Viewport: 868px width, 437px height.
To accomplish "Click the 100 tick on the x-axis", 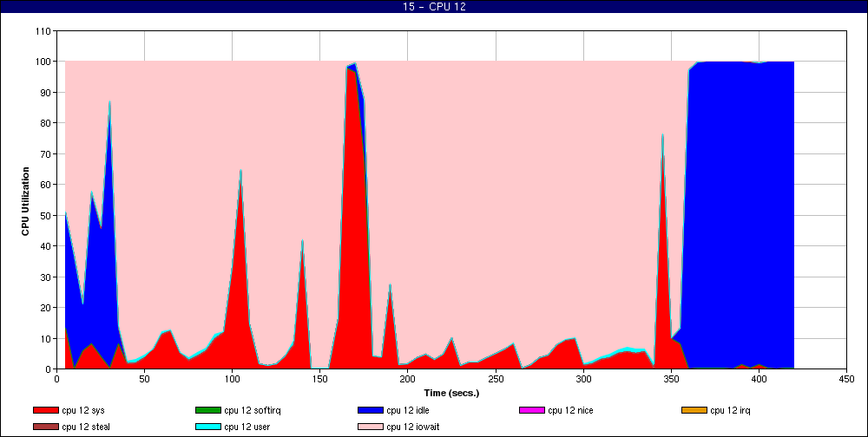I will tap(233, 380).
